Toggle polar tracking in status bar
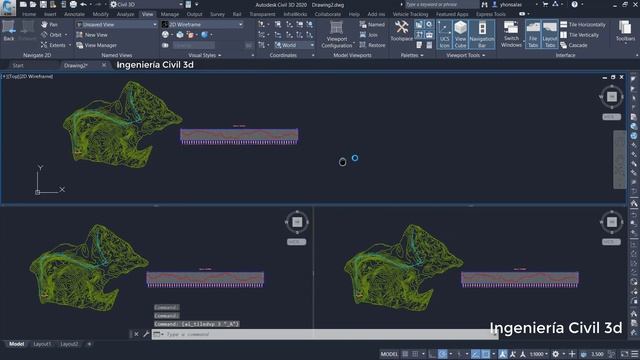The image size is (640, 360). pyautogui.click(x=442, y=354)
